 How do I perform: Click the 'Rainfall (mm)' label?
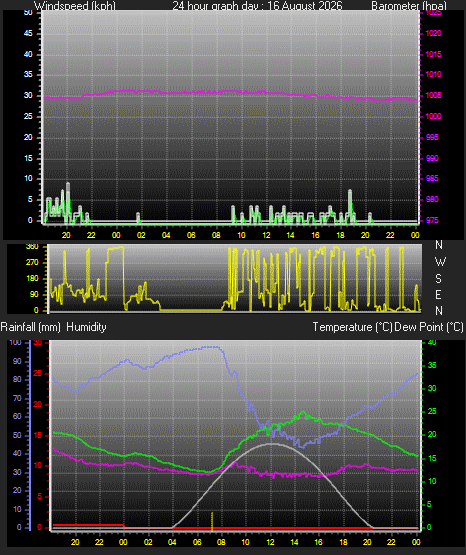[30, 327]
